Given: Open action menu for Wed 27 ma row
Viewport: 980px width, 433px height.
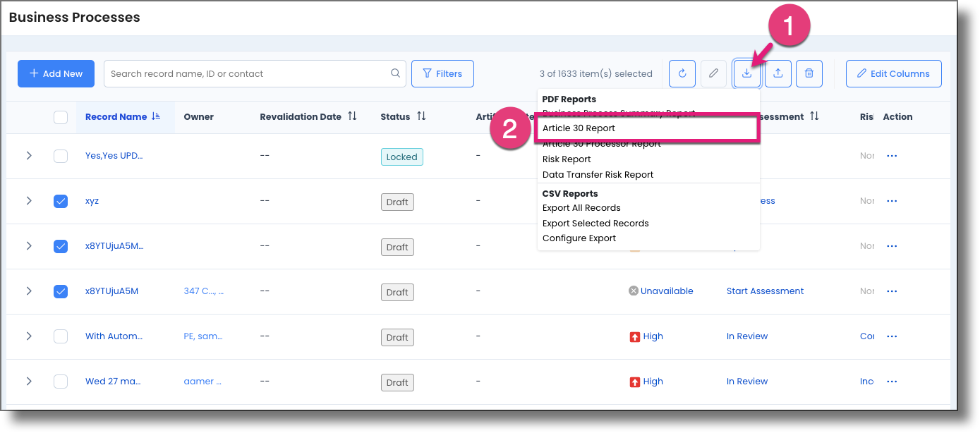Looking at the screenshot, I should click(x=892, y=382).
